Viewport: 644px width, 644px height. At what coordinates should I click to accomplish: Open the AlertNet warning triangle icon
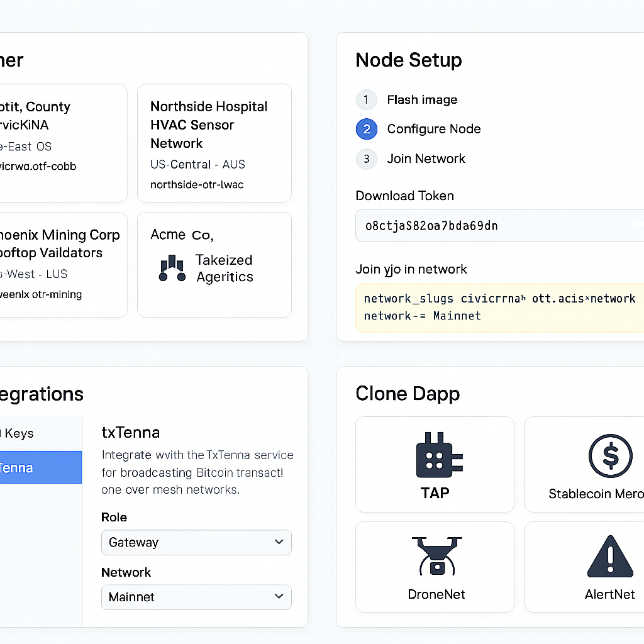pyautogui.click(x=609, y=557)
